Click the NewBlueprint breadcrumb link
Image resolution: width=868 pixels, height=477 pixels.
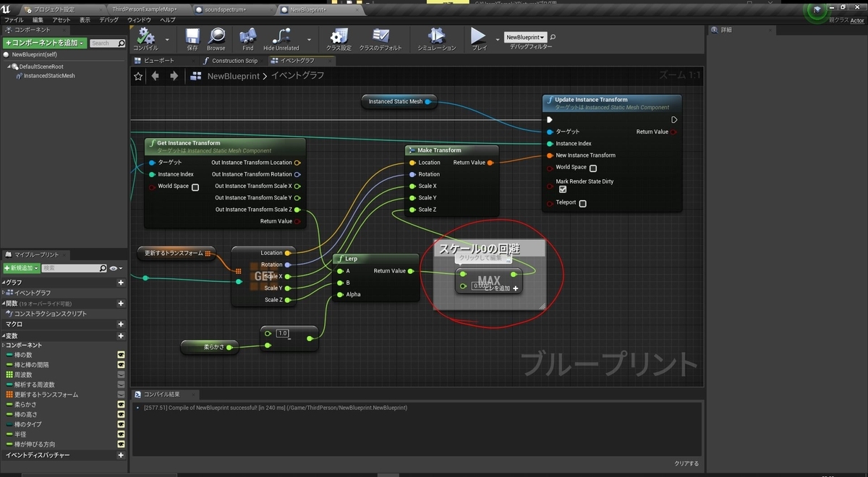tap(234, 76)
